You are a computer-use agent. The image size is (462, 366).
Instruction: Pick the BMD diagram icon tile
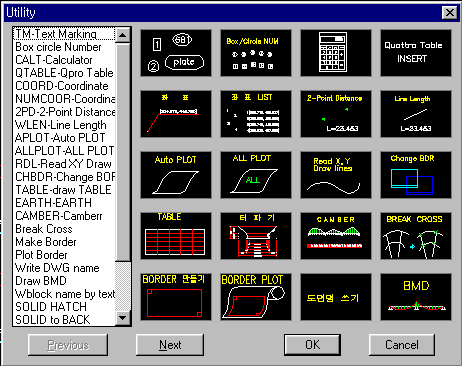[416, 297]
